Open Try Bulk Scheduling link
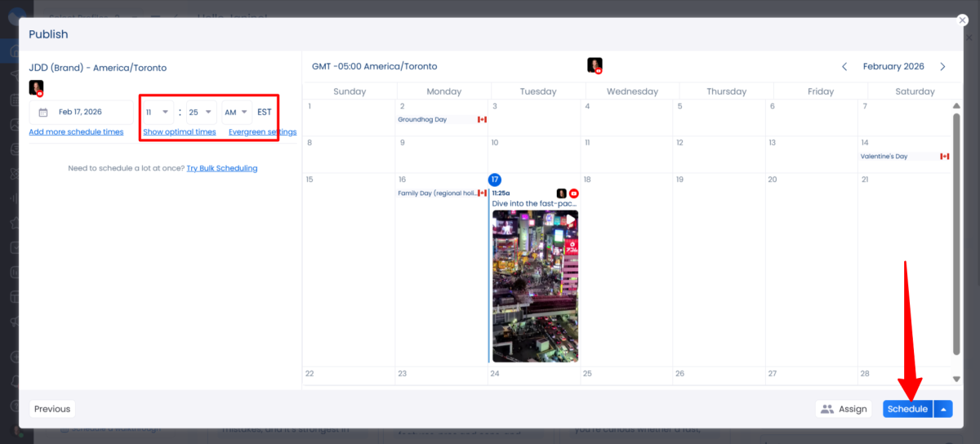 coord(222,168)
